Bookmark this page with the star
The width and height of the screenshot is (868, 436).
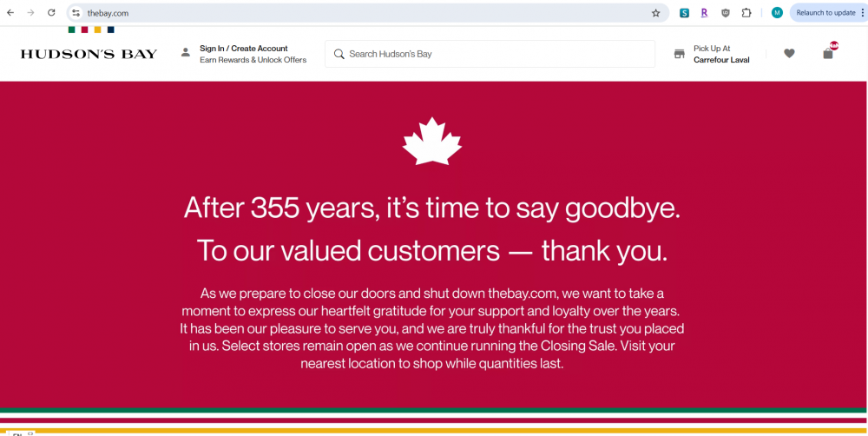[656, 13]
